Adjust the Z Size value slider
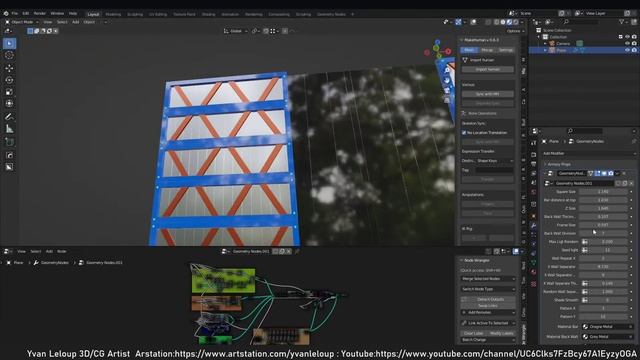The image size is (640, 360). pos(603,208)
